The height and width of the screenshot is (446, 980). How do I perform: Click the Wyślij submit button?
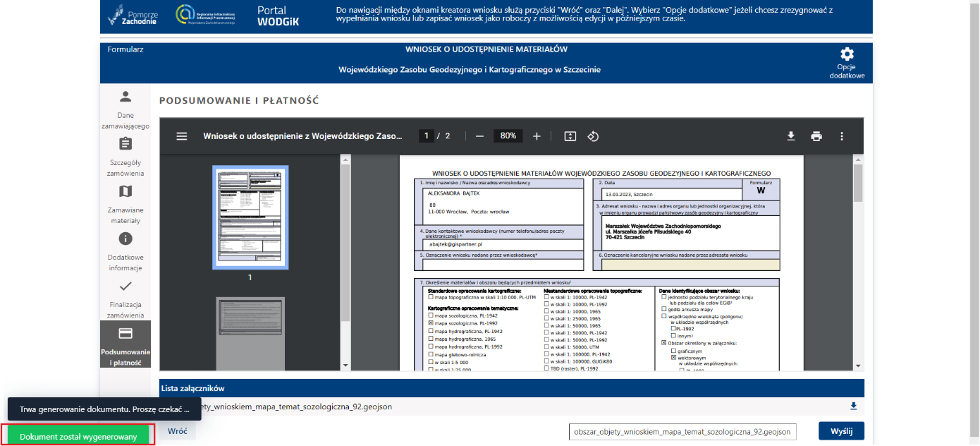pos(841,431)
